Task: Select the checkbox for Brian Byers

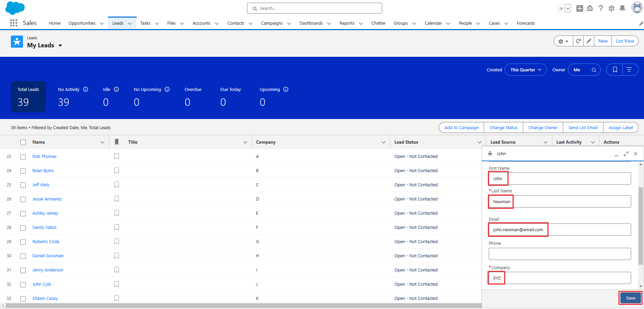Action: tap(23, 171)
